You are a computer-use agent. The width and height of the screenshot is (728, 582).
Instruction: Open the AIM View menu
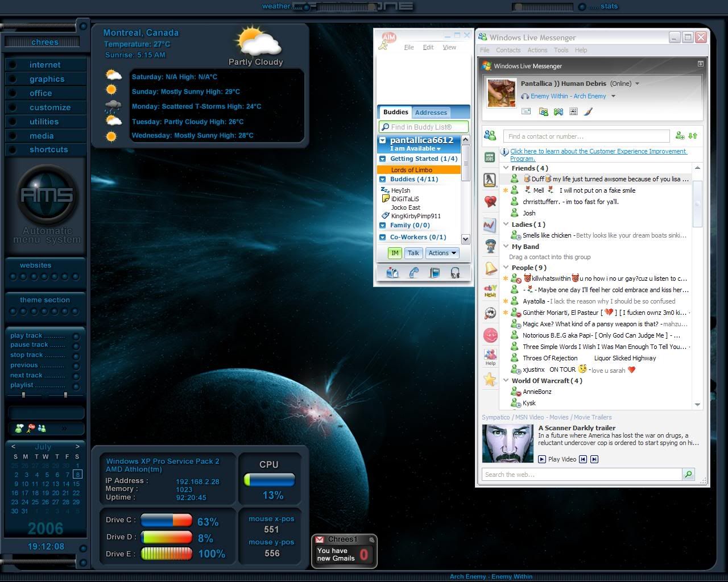click(x=449, y=47)
